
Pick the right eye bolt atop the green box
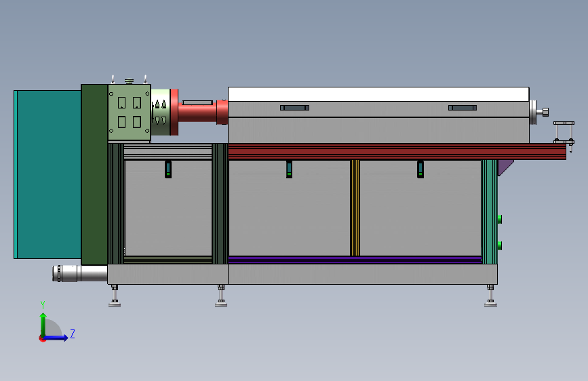point(146,79)
